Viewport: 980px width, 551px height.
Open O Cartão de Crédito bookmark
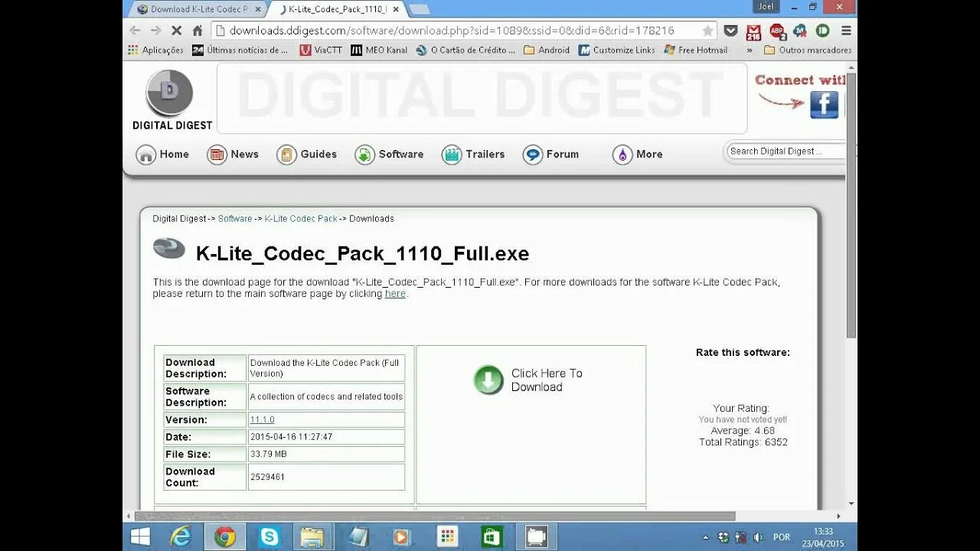pyautogui.click(x=465, y=50)
